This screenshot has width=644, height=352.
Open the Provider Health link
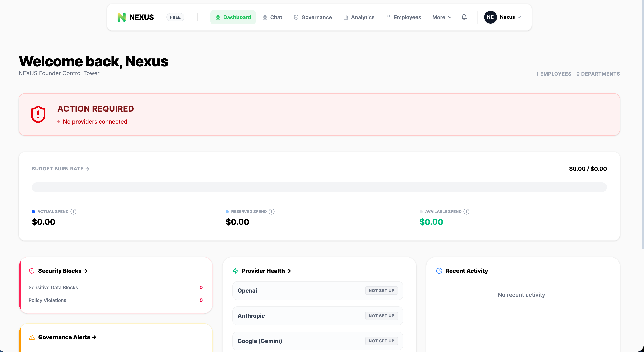point(266,271)
